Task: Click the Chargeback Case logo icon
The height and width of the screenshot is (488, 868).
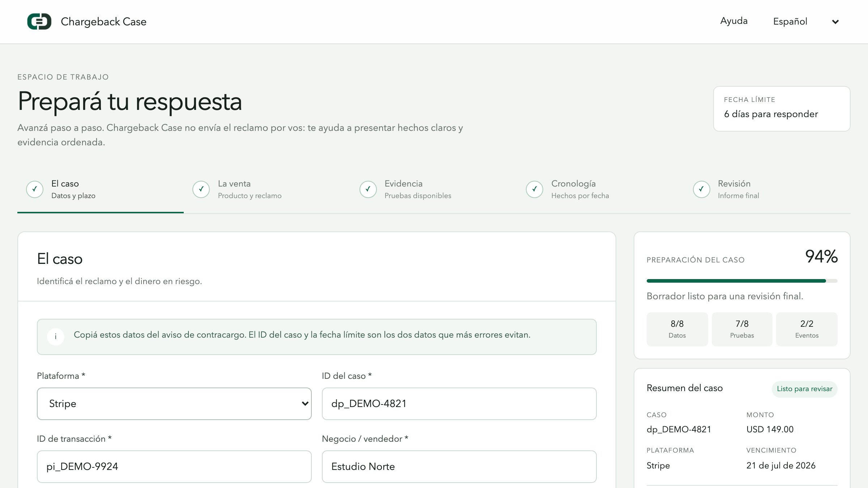Action: (x=39, y=21)
